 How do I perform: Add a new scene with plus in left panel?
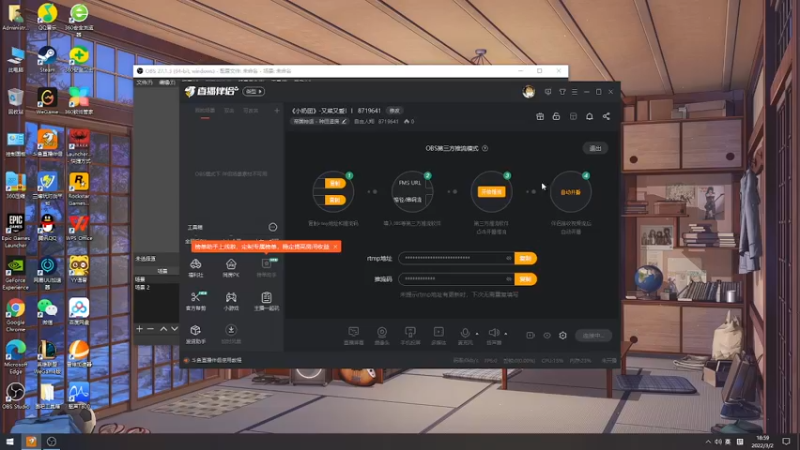coord(277,111)
